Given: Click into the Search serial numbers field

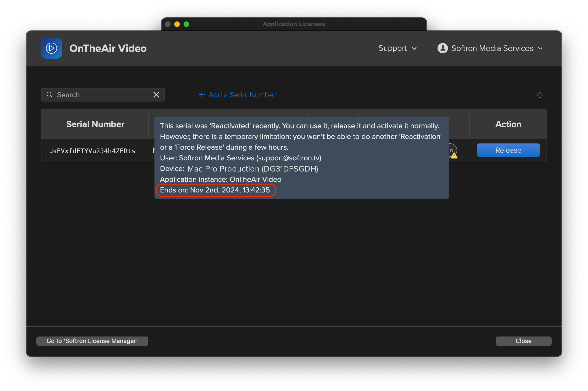Looking at the screenshot, I should coord(103,95).
